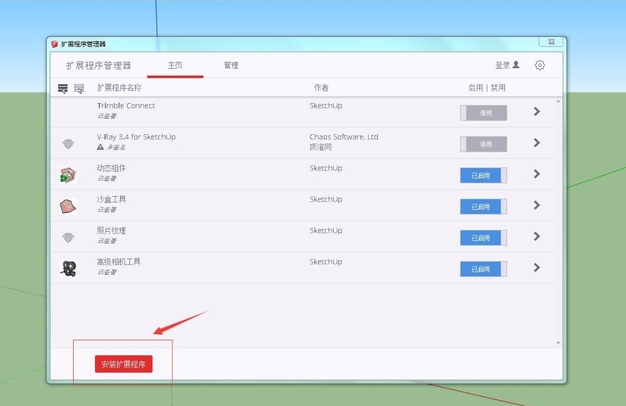Click the 动态组件 extension icon
The width and height of the screenshot is (626, 406).
[x=68, y=175]
